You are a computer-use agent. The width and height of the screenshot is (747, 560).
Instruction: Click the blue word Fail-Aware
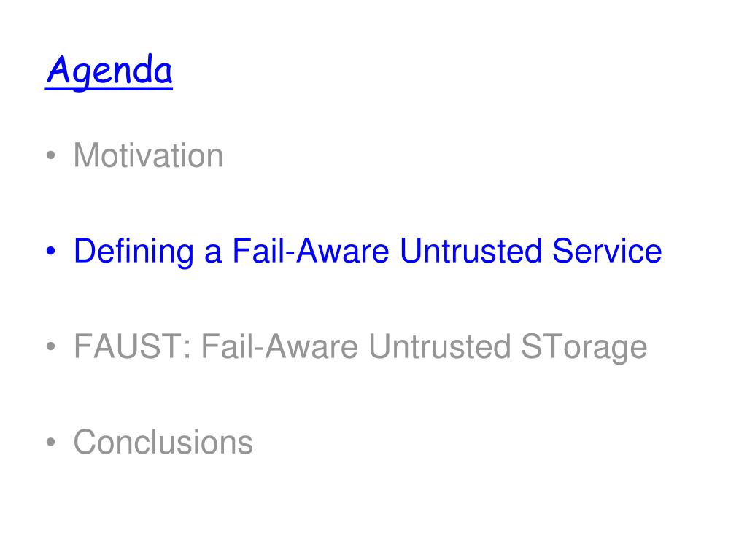(x=311, y=251)
